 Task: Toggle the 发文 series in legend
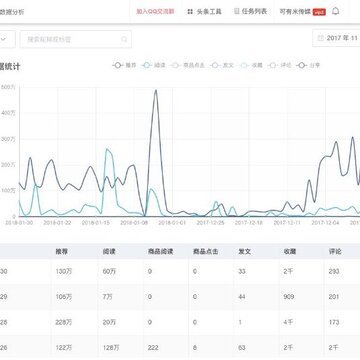click(222, 65)
